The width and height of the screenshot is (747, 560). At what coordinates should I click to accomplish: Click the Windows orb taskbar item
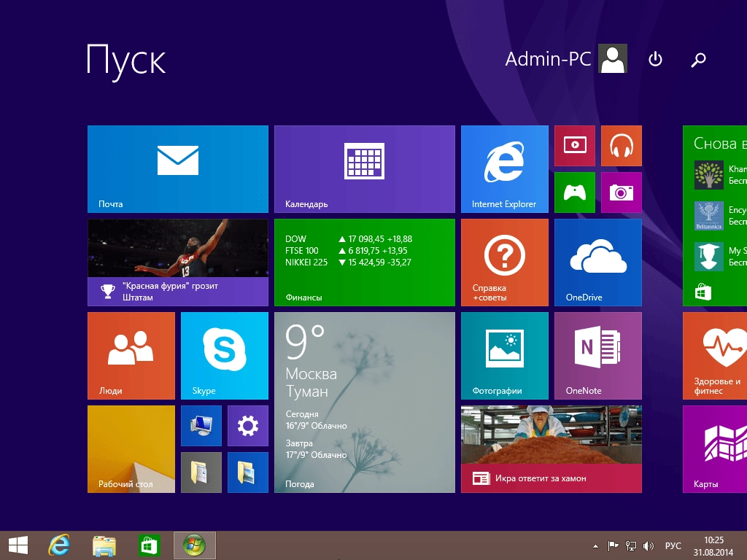(194, 545)
